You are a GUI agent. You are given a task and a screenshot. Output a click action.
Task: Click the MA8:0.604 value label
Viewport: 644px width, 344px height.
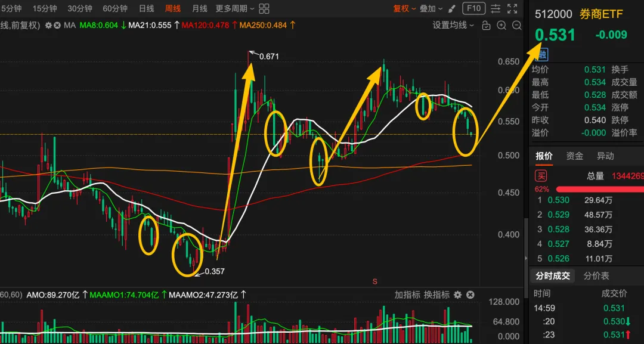(98, 26)
